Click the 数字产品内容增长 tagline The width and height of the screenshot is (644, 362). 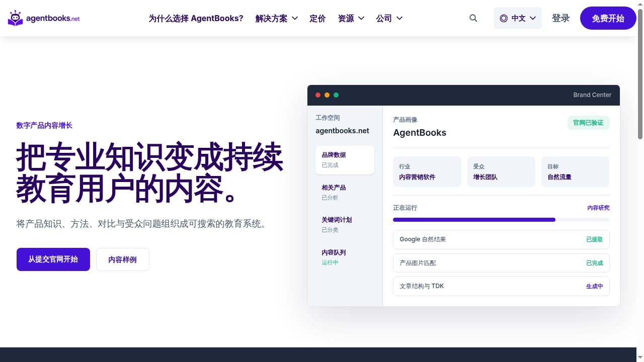tap(44, 125)
